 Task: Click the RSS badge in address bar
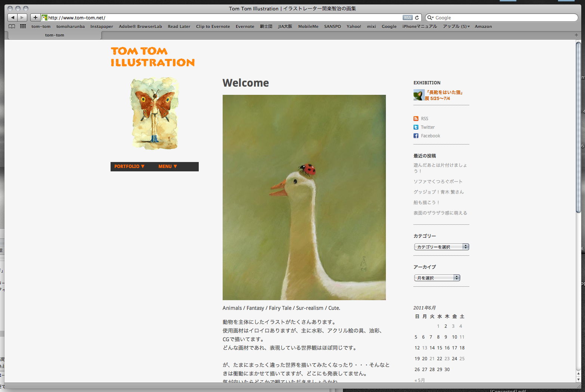tap(408, 18)
